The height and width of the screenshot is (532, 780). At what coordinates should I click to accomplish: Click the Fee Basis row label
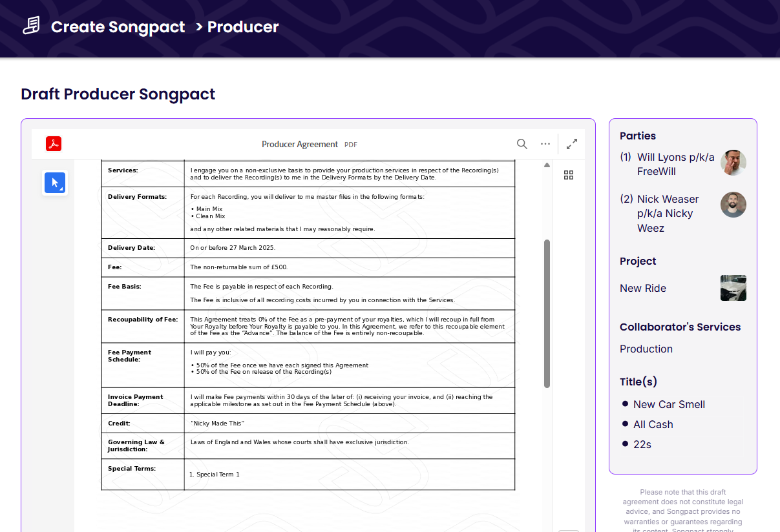point(125,287)
